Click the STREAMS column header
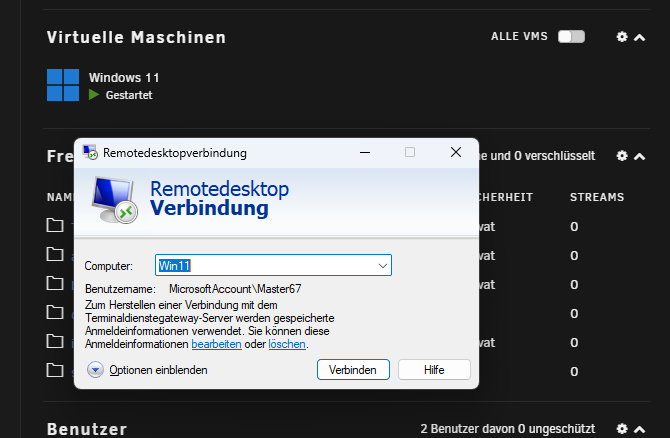 (597, 197)
